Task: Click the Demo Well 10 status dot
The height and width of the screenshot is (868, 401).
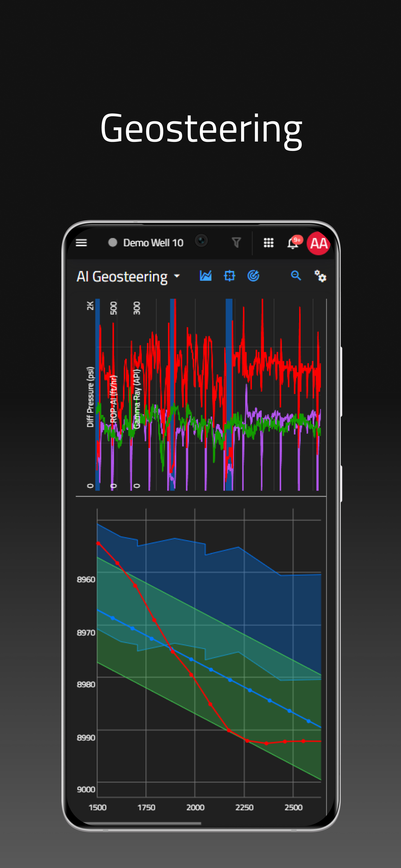Action: 112,242
